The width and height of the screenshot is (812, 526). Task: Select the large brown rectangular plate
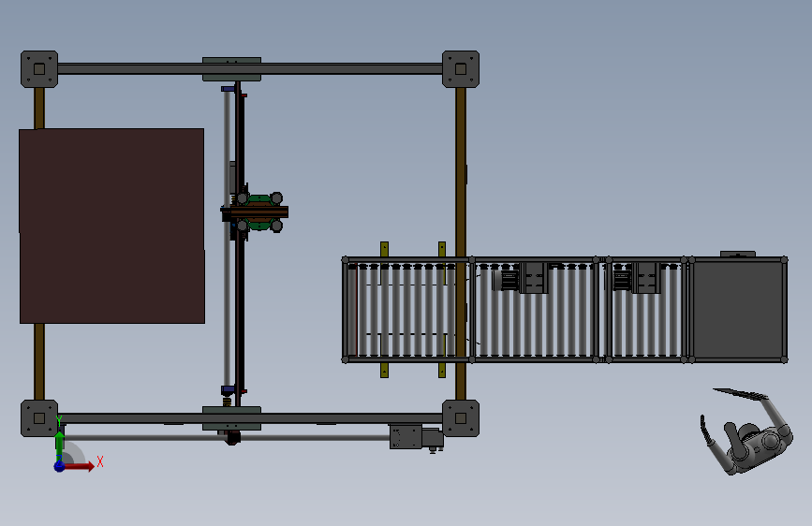pyautogui.click(x=111, y=226)
